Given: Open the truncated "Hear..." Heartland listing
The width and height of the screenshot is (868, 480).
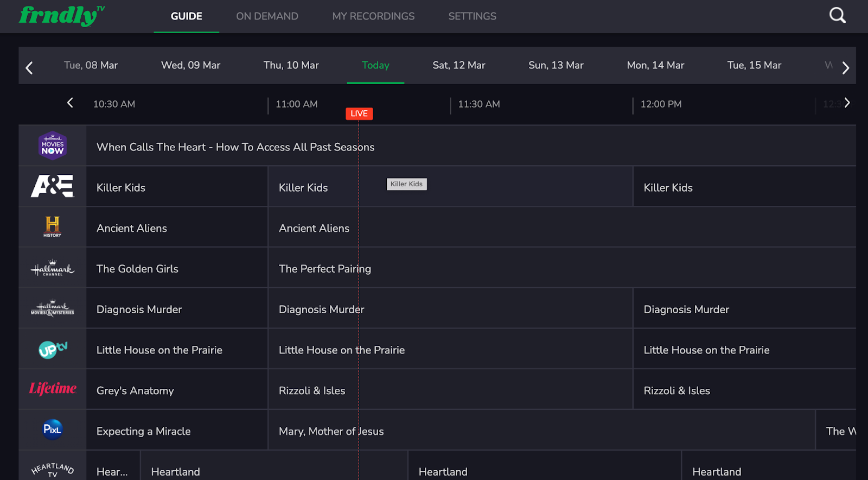Looking at the screenshot, I should (x=113, y=466).
